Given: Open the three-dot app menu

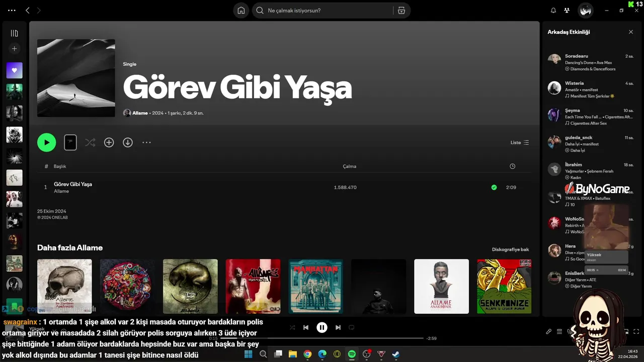Looking at the screenshot, I should (12, 10).
